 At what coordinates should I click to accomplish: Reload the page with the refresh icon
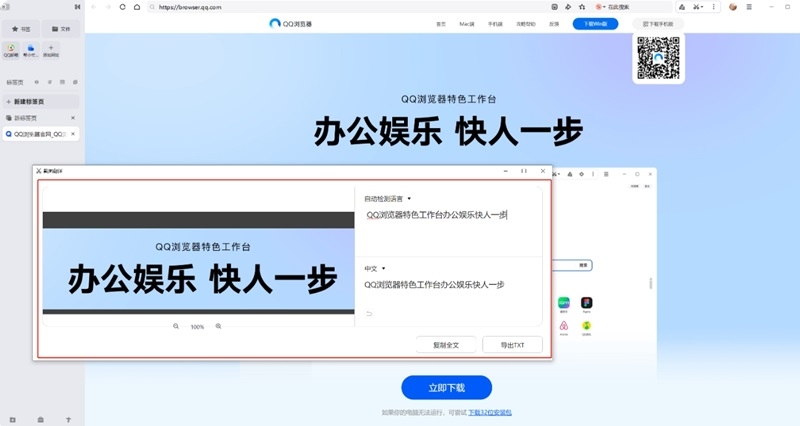coord(122,7)
